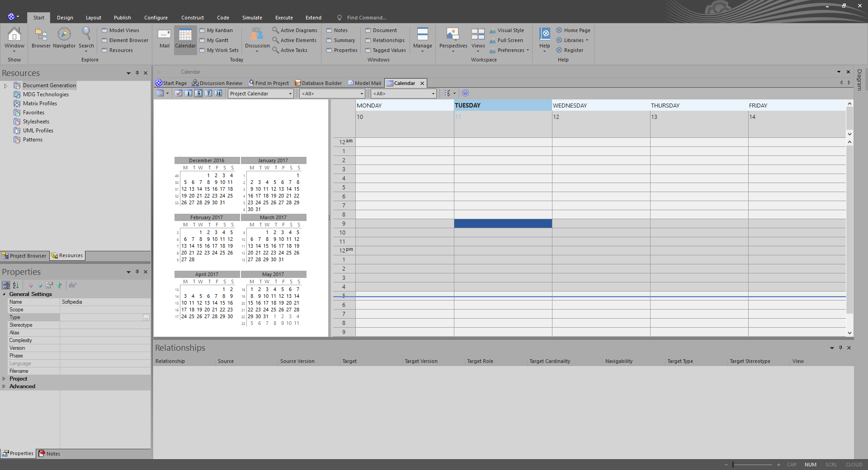This screenshot has height=470, width=868.
Task: Click the calendar toolbar help icon
Action: click(465, 93)
